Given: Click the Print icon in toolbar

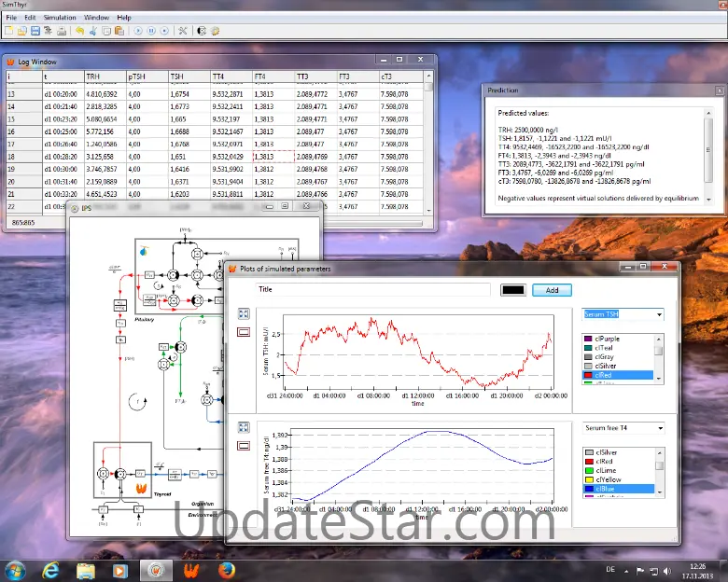Looking at the screenshot, I should 62,31.
